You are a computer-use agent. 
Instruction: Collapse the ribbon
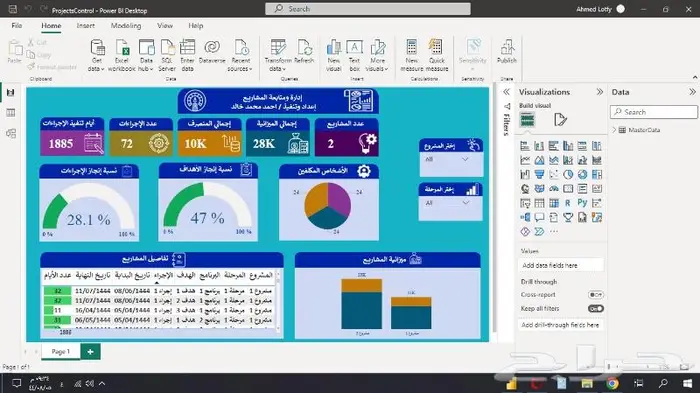695,78
